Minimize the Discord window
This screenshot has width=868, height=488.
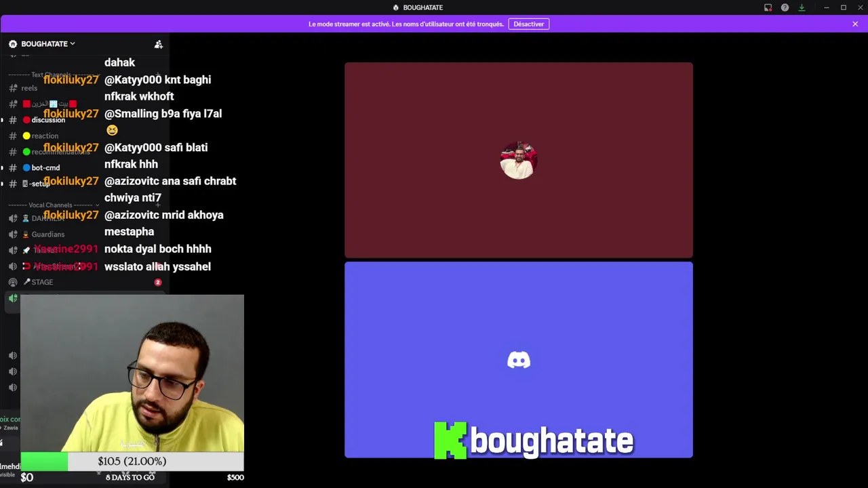827,7
